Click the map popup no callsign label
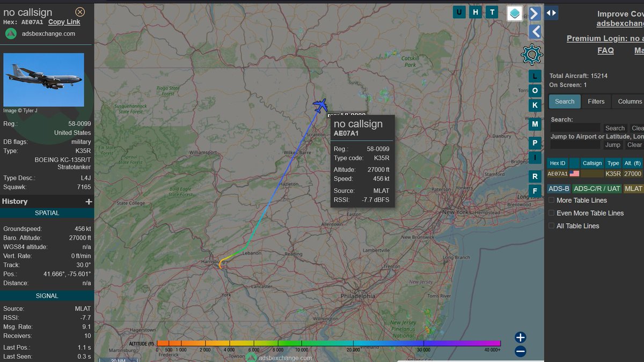Screen dimensions: 644x362 (358, 124)
